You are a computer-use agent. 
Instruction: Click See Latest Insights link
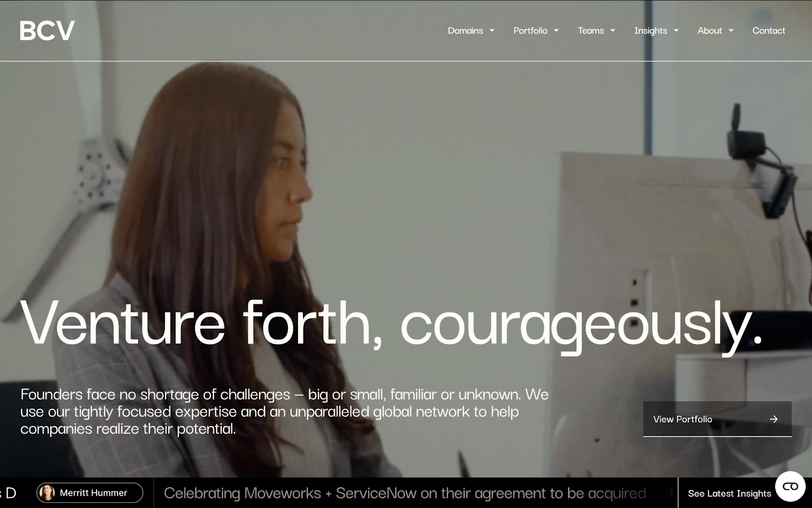(729, 493)
